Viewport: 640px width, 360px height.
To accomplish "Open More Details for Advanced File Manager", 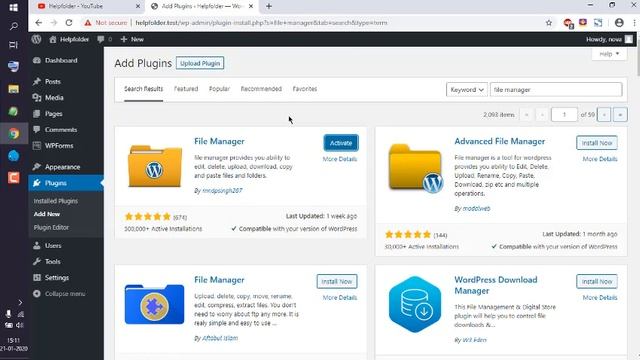I will (600, 159).
